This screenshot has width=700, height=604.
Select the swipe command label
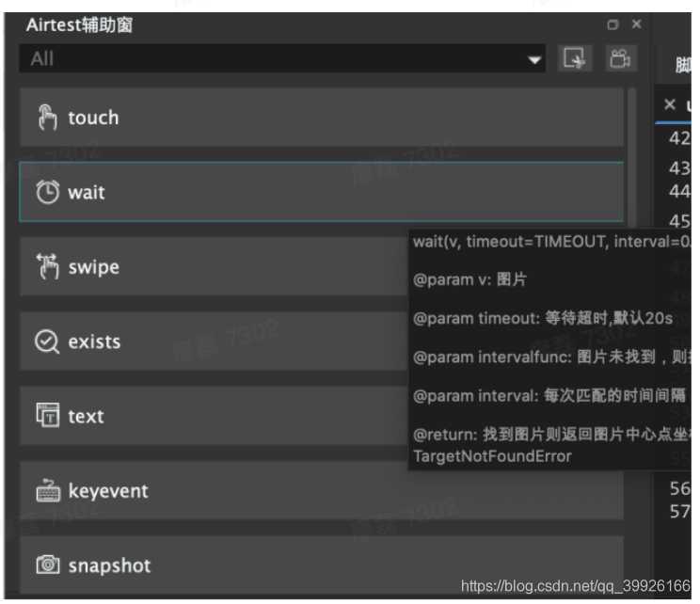[94, 267]
